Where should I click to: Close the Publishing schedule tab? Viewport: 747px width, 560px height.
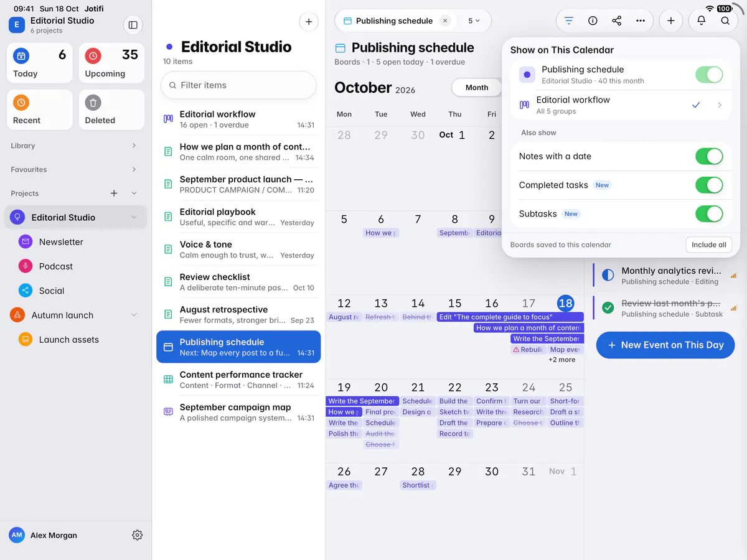click(445, 21)
